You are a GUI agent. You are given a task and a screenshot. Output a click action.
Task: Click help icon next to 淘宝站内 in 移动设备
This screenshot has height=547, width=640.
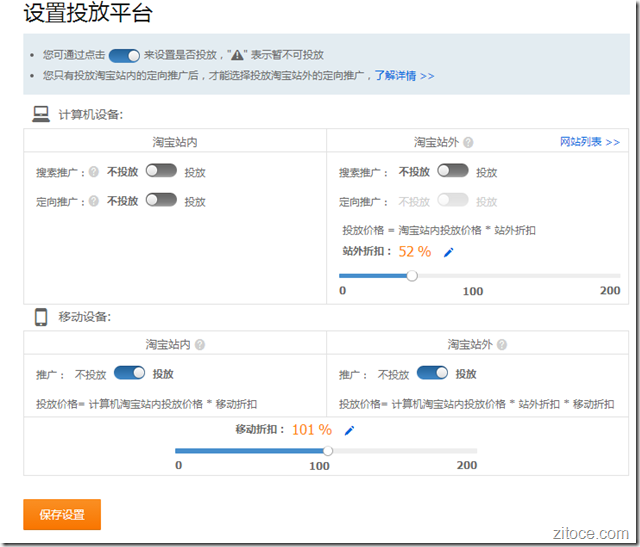(x=200, y=345)
